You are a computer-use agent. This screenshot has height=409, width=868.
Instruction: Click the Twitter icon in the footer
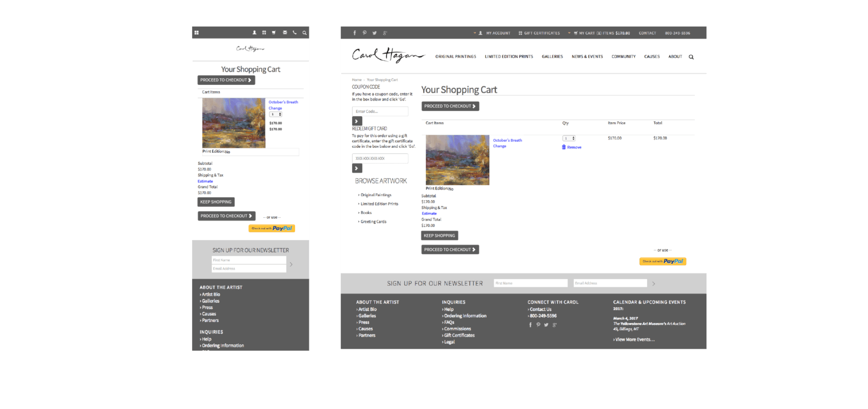click(546, 325)
